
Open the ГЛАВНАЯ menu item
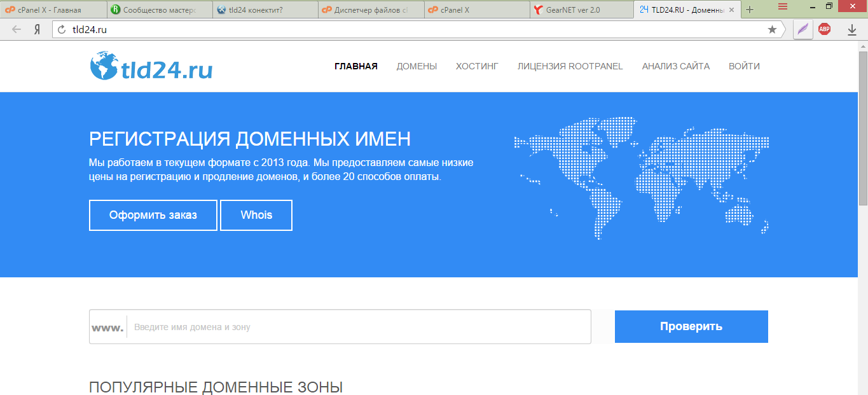pos(356,66)
